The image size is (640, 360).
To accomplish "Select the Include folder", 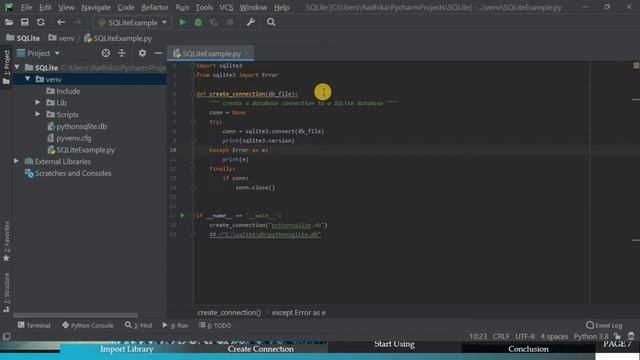I will [63, 91].
